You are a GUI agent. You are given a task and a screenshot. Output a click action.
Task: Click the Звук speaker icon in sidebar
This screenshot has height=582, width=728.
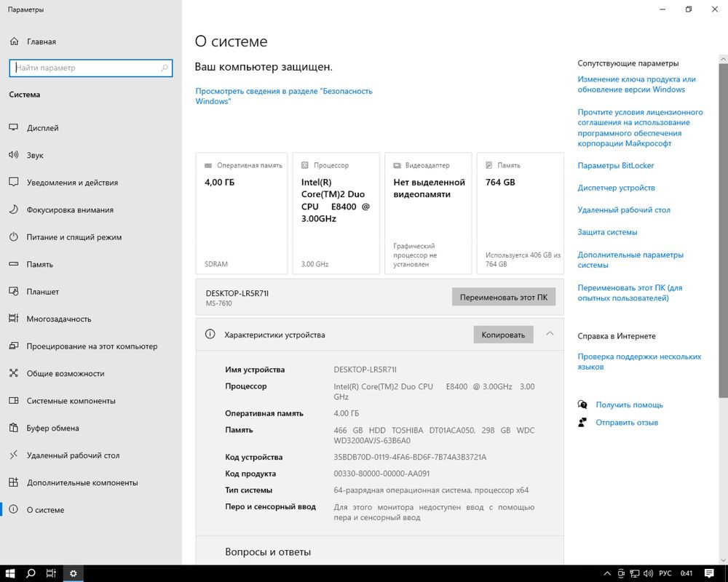(x=13, y=155)
